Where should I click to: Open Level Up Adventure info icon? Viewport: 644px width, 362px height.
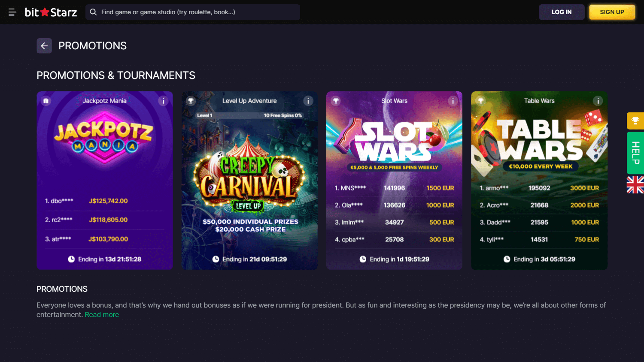click(x=308, y=101)
